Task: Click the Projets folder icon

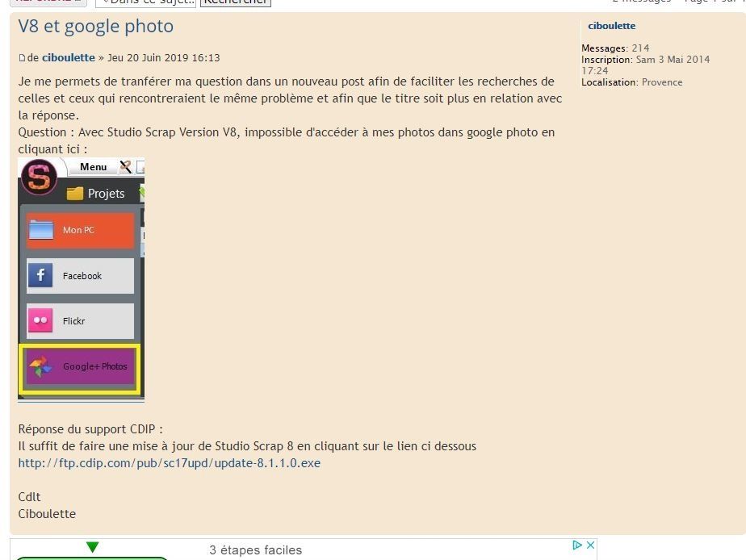Action: click(x=75, y=194)
